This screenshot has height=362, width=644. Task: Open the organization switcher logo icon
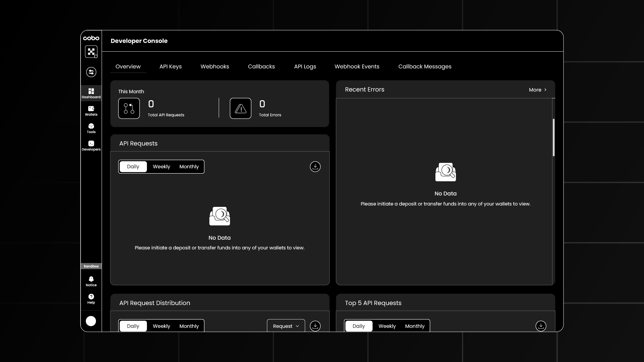91,52
